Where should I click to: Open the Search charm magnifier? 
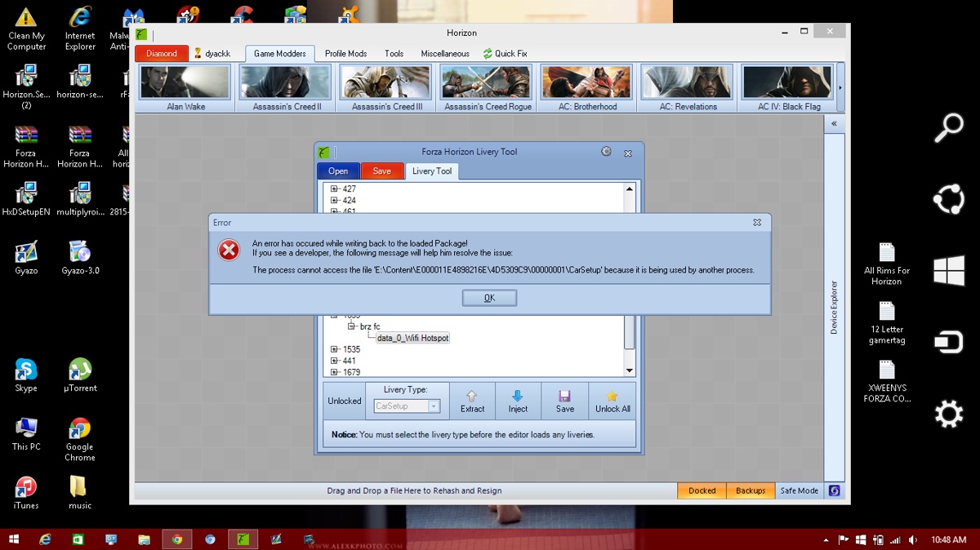(949, 129)
